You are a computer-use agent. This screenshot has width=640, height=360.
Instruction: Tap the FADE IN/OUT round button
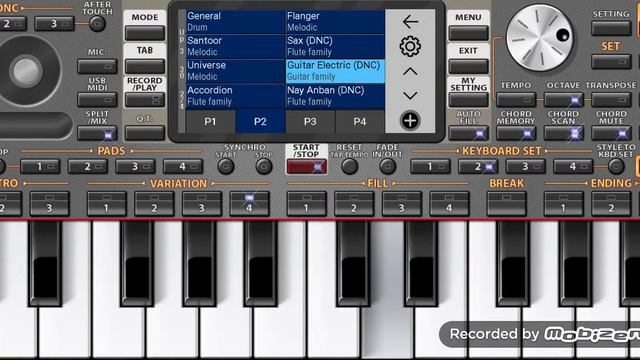click(387, 167)
